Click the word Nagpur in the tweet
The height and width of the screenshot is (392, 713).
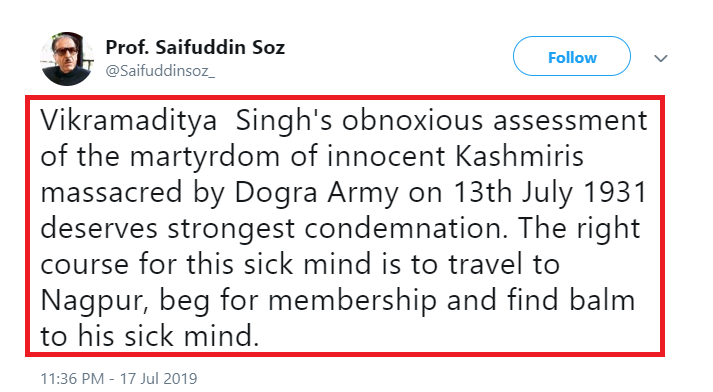95,302
